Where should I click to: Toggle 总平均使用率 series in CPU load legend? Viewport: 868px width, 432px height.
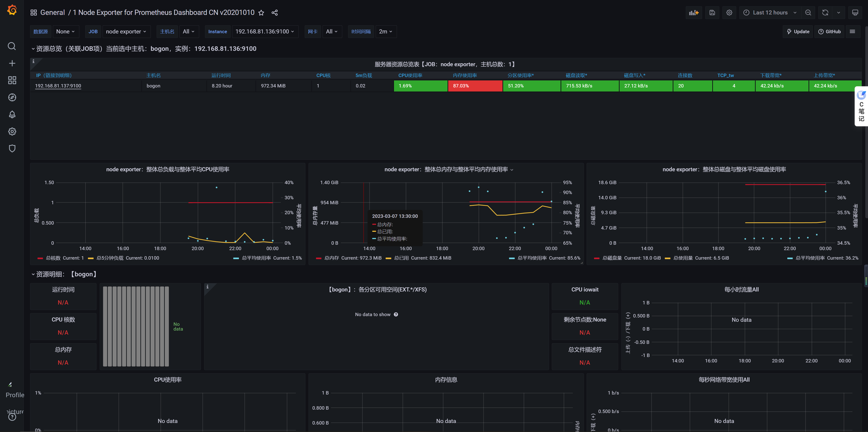(256, 258)
